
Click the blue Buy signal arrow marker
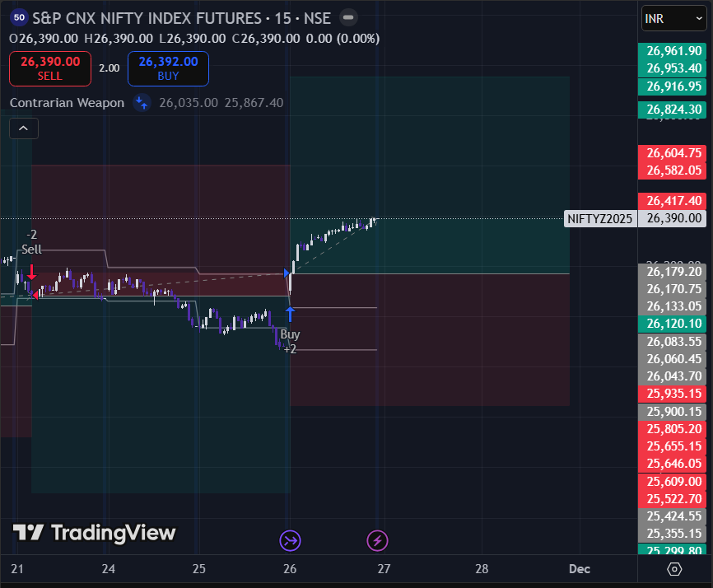tap(290, 315)
